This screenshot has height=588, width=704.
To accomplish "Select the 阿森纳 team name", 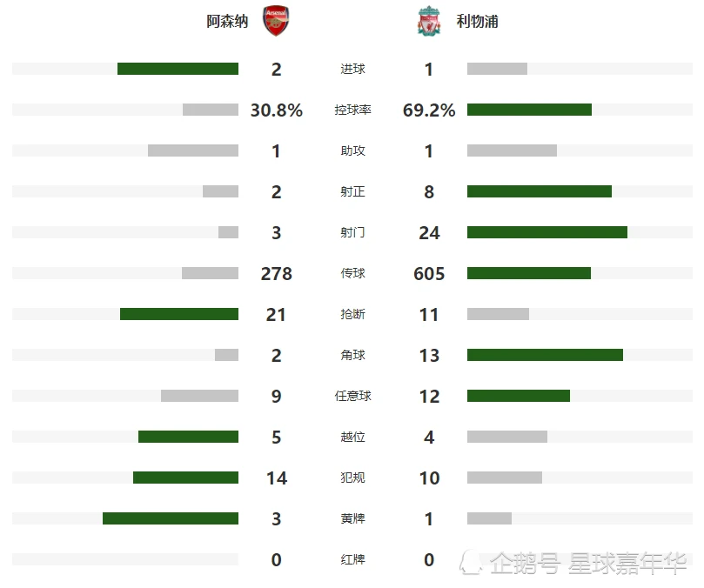I will [227, 21].
